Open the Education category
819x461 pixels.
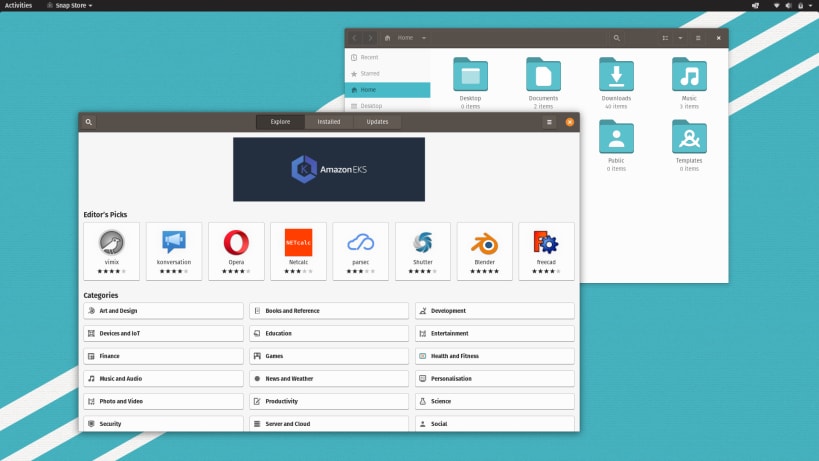(329, 333)
